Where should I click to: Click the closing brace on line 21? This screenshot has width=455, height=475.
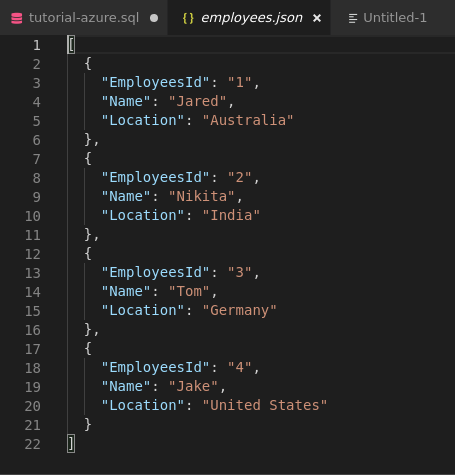88,424
